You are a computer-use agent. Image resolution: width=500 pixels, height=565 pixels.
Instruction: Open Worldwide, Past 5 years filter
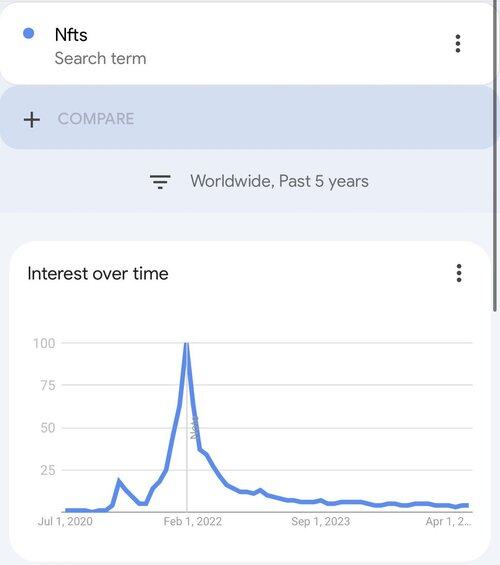coord(259,181)
